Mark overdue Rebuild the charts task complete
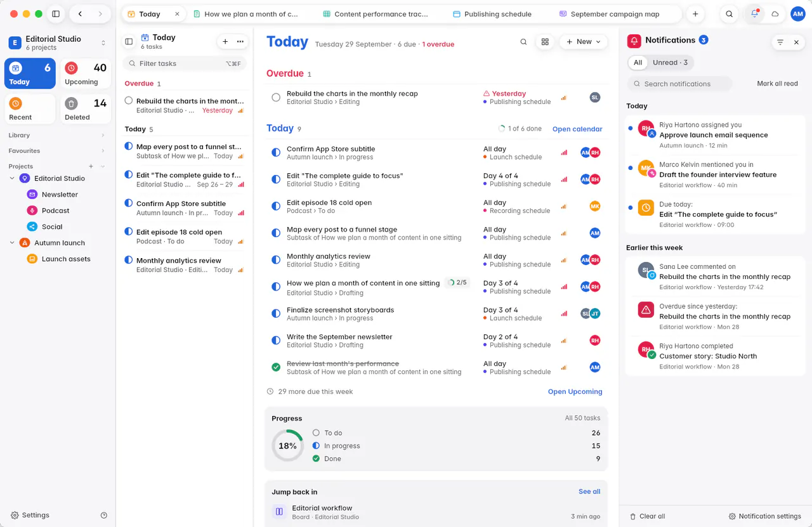This screenshot has height=527, width=812. (276, 97)
